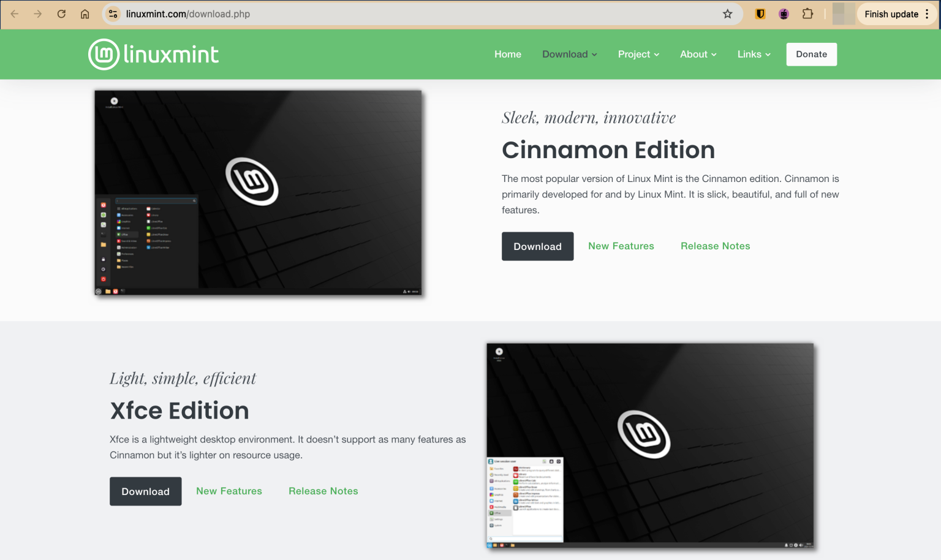
Task: Click the Cinnamon desktop screenshot
Action: 257,194
